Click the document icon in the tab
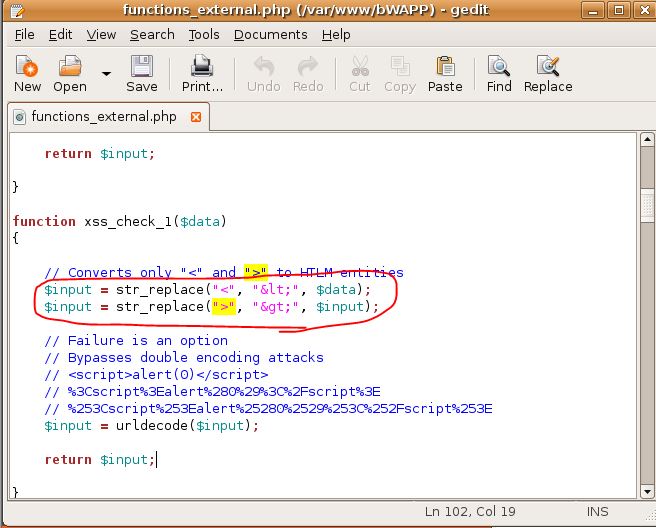Viewport: 656px width, 528px height. click(19, 117)
